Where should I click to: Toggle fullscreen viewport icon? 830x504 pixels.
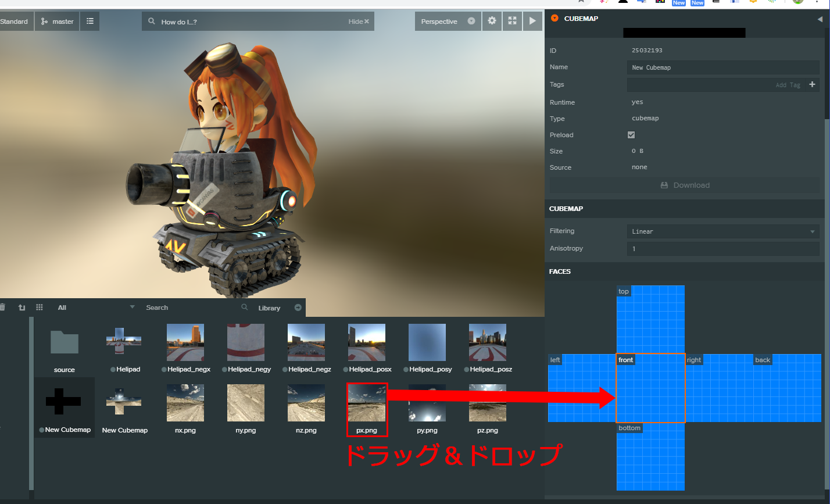tap(512, 21)
